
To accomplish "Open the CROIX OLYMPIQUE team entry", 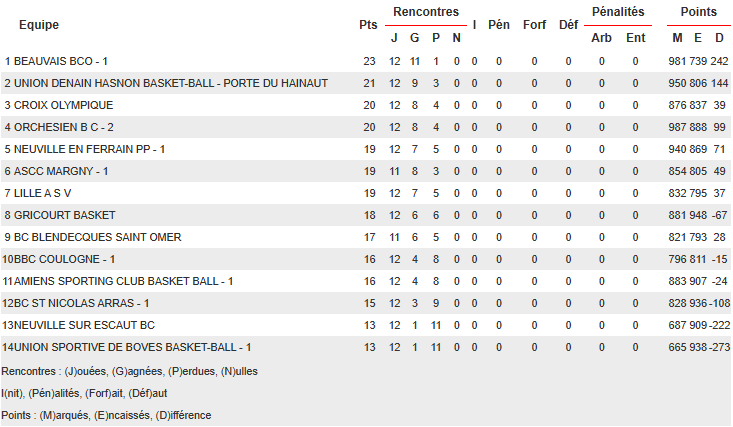I will click(64, 105).
